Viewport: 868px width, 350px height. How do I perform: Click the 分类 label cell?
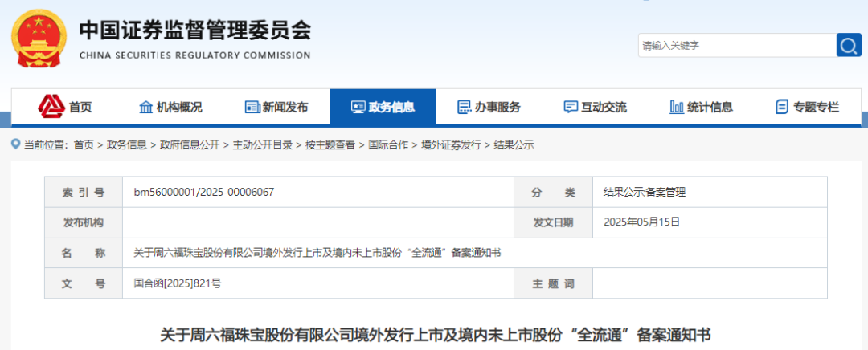point(553,193)
